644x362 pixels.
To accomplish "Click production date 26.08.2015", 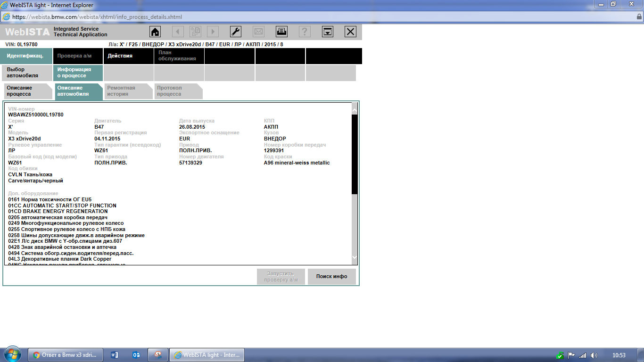I will 192,127.
